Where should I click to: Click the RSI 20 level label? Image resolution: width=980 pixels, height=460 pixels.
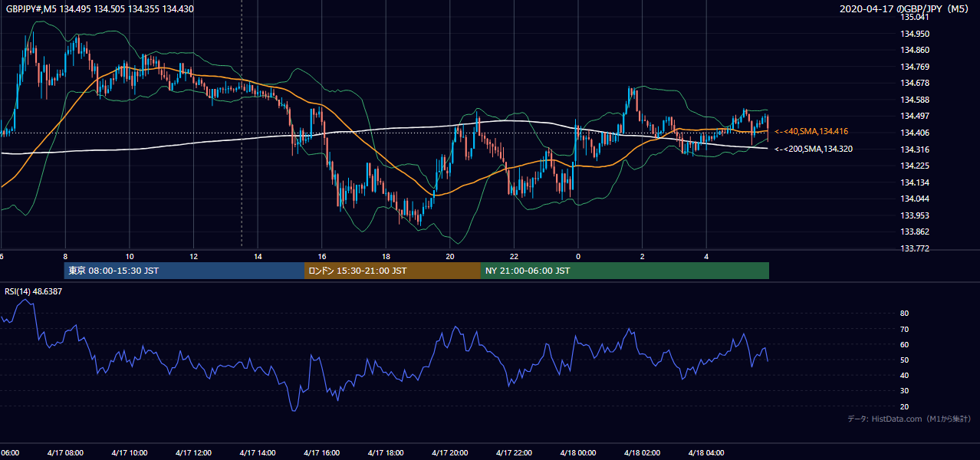pos(905,406)
